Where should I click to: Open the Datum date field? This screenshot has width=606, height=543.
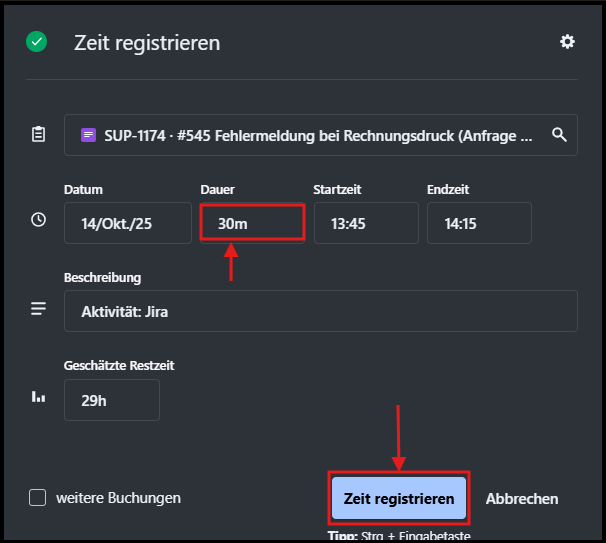point(127,224)
